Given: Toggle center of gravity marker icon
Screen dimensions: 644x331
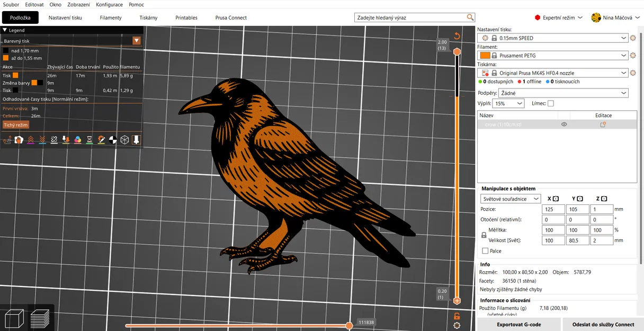Looking at the screenshot, I should coord(113,140).
